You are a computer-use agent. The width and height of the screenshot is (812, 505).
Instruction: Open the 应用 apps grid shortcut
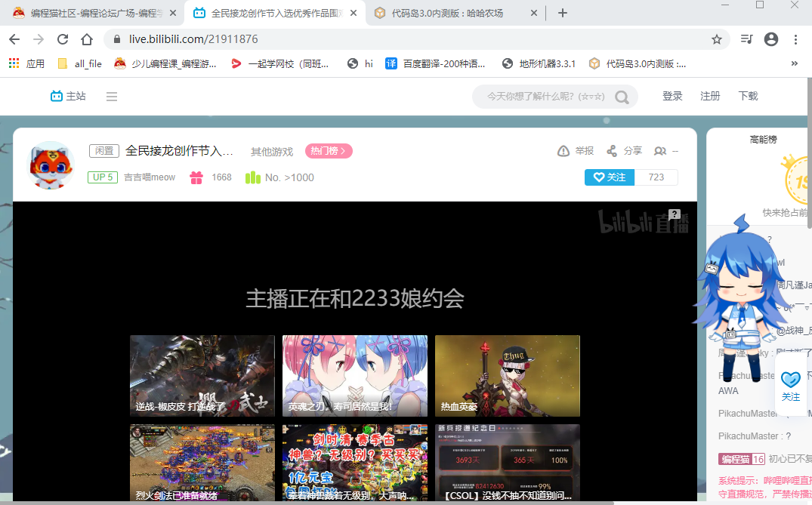(x=27, y=63)
